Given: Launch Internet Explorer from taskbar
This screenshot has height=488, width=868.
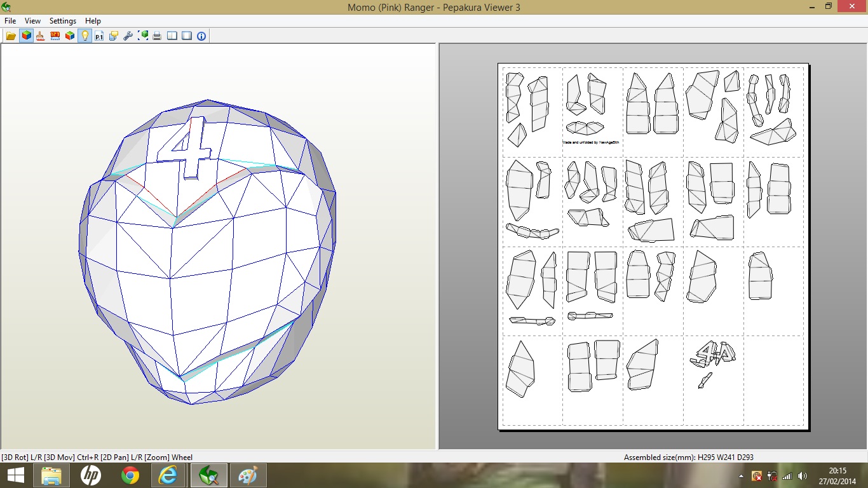Looking at the screenshot, I should click(x=168, y=475).
